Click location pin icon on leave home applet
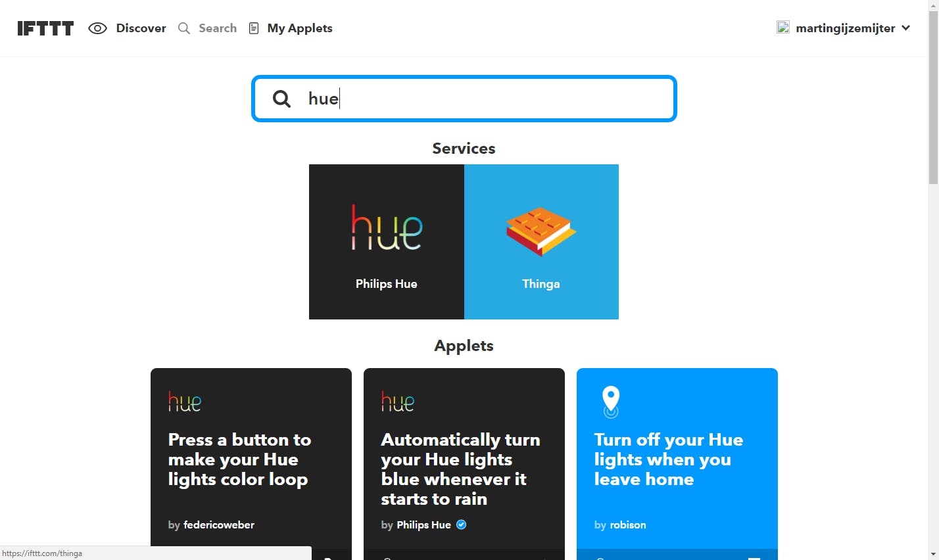939x560 pixels. [x=611, y=402]
